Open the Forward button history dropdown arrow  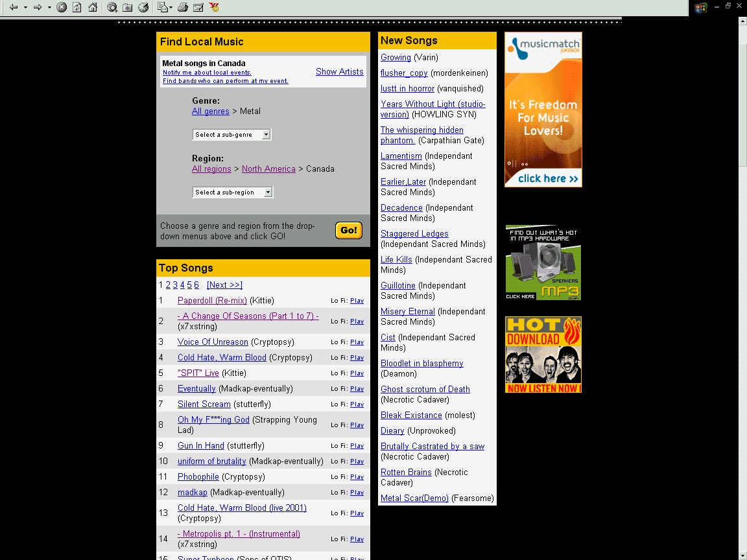click(x=49, y=8)
